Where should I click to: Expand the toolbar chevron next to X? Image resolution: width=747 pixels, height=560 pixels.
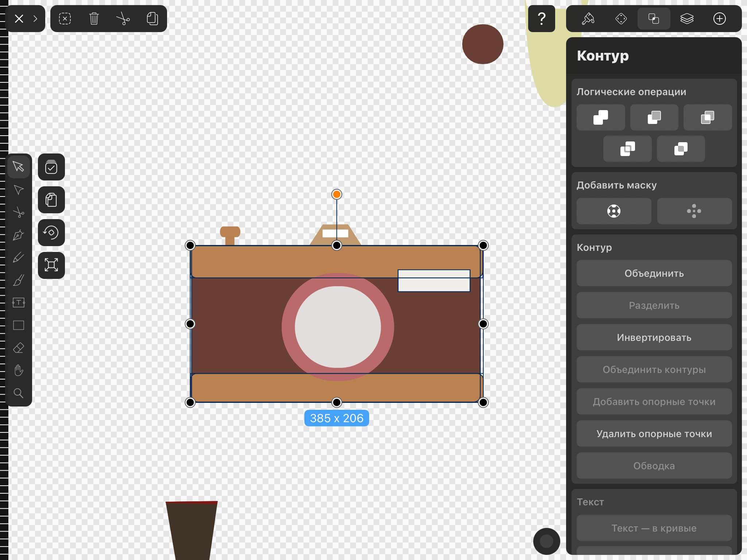(35, 19)
